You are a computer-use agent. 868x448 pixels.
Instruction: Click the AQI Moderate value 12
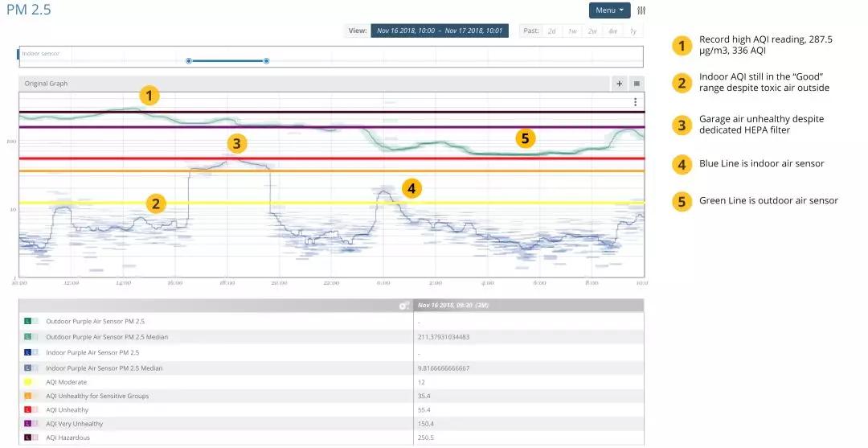(x=421, y=382)
